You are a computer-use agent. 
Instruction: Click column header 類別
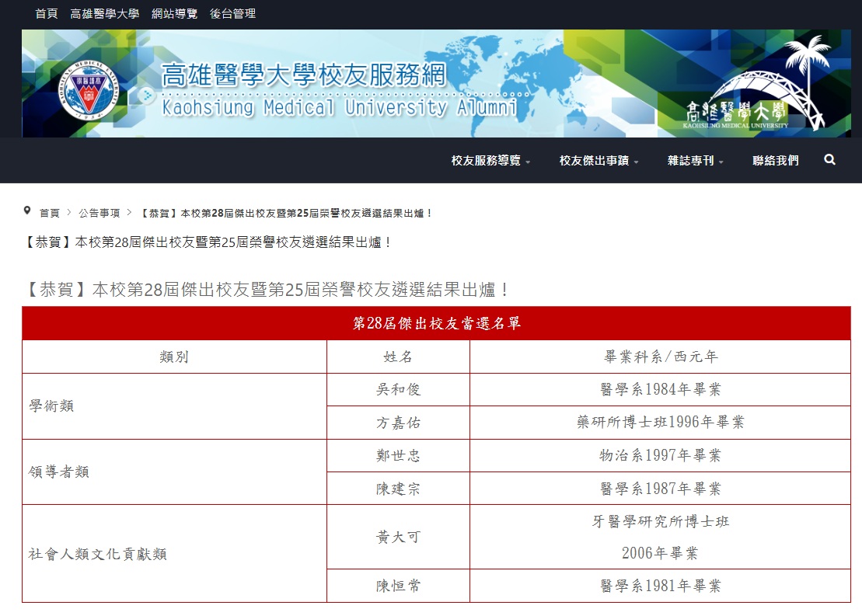click(174, 357)
